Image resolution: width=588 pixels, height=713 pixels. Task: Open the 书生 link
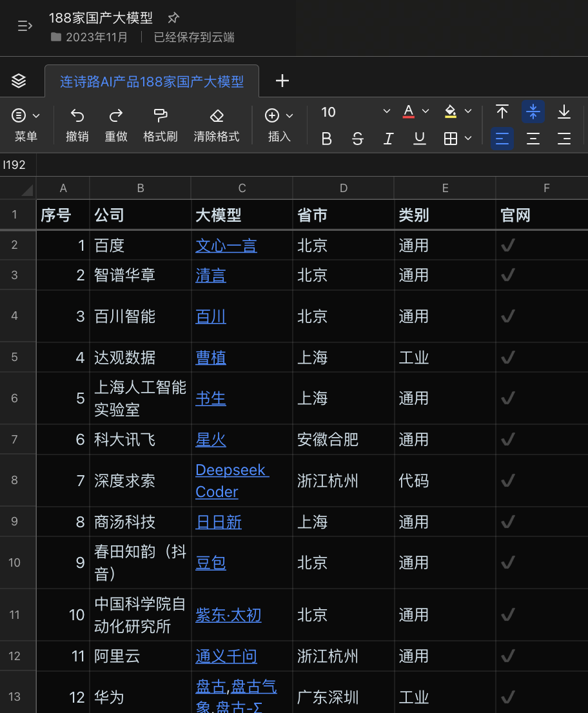[x=211, y=398]
